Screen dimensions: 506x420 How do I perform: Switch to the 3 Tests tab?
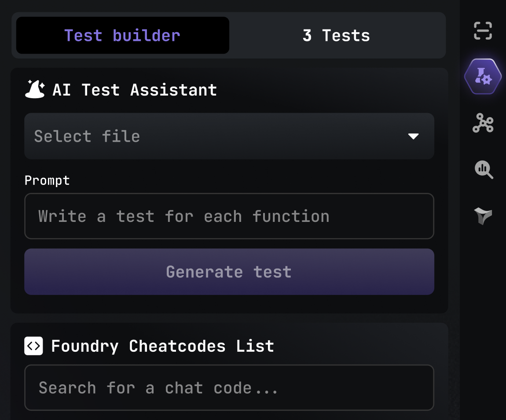pyautogui.click(x=337, y=35)
